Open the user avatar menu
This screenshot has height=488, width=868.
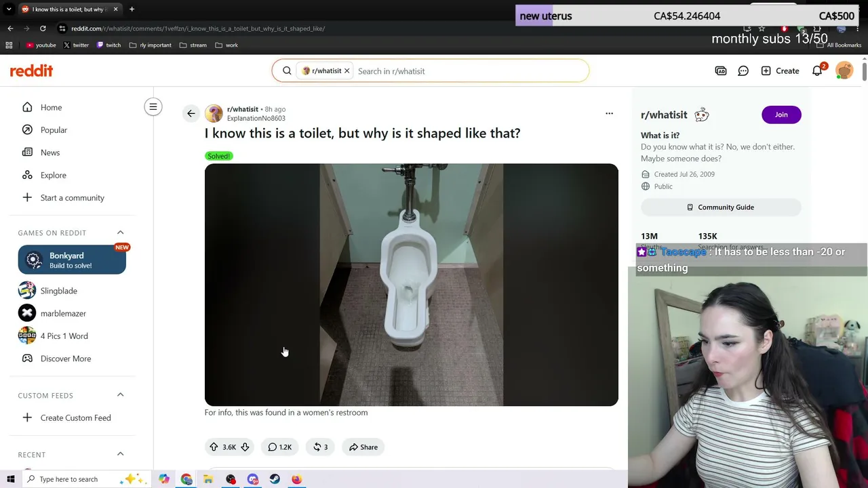844,70
